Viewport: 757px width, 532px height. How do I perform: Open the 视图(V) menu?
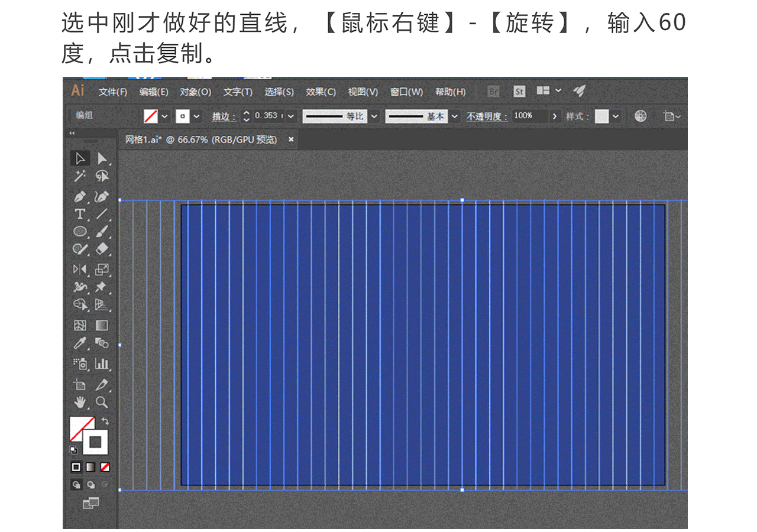[x=363, y=92]
